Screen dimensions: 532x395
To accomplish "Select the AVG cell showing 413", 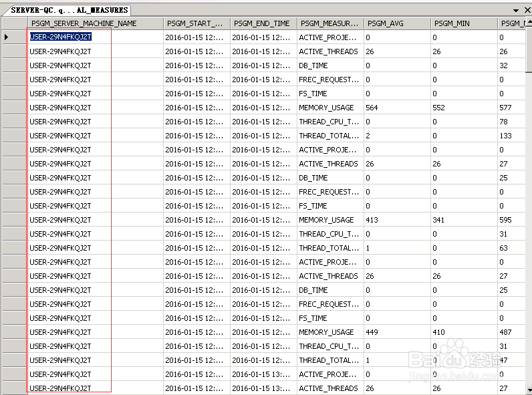I will point(397,220).
